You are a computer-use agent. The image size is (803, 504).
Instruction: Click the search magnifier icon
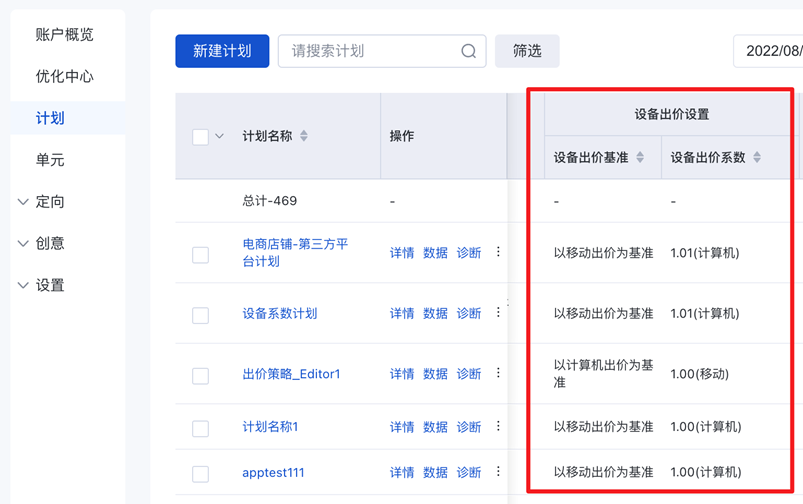point(468,52)
